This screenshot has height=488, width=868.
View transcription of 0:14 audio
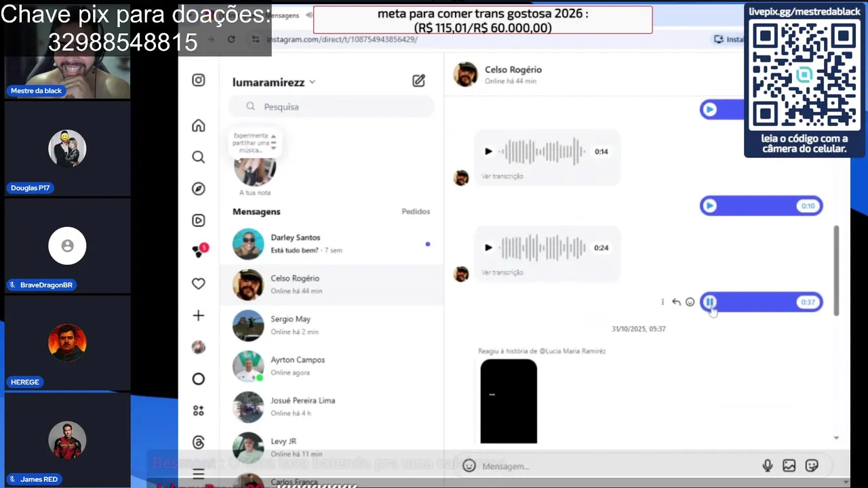click(502, 176)
